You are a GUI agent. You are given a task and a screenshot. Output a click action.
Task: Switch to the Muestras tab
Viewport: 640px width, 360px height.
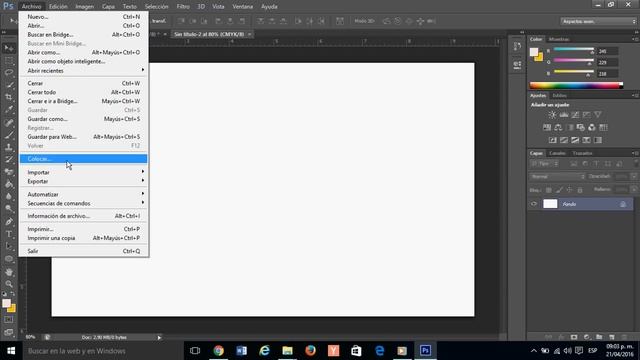tap(559, 39)
